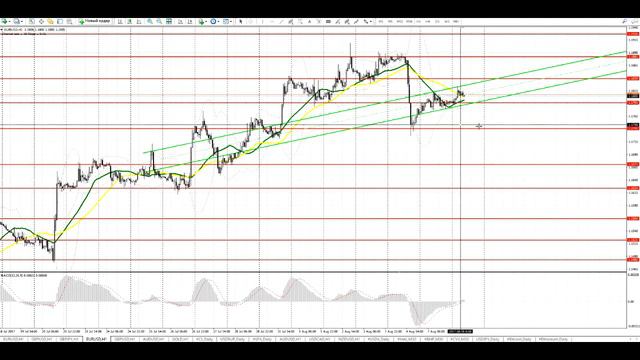
Task: Open the New Chart dropdown arrow
Action: [10, 21]
